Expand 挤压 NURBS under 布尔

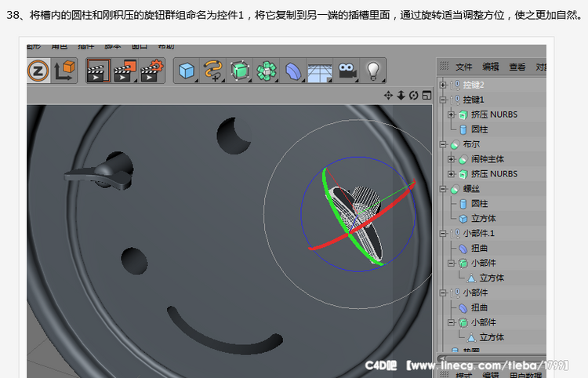pyautogui.click(x=451, y=174)
